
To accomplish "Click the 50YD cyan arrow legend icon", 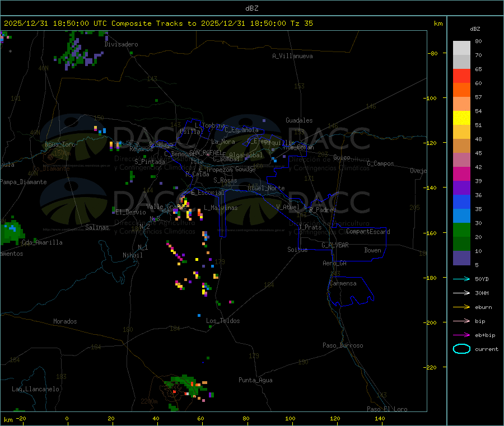I will tap(461, 279).
